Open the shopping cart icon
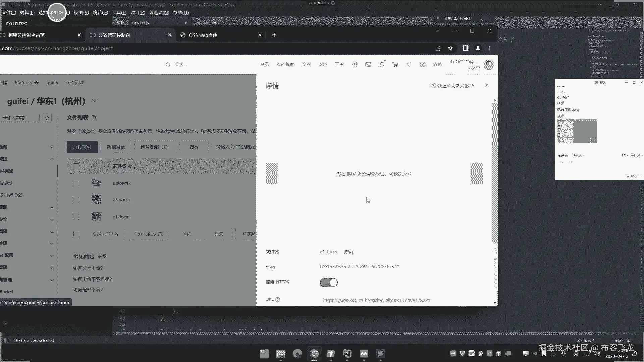The image size is (644, 362). click(395, 64)
